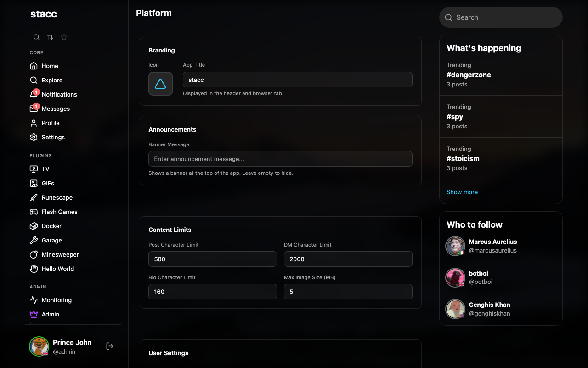This screenshot has height=368, width=588.
Task: Click the sidebar search magnifier icon
Action: coord(36,37)
